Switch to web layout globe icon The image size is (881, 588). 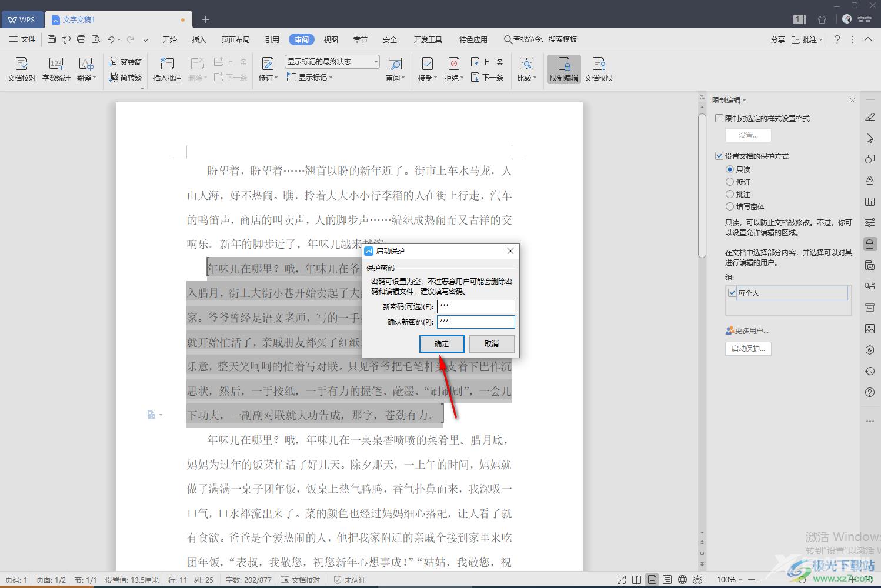tap(682, 580)
